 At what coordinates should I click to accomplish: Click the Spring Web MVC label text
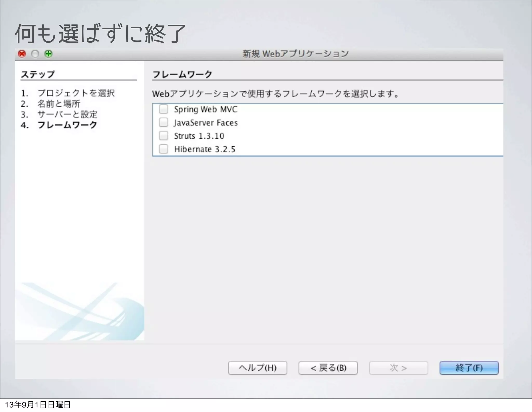[205, 109]
